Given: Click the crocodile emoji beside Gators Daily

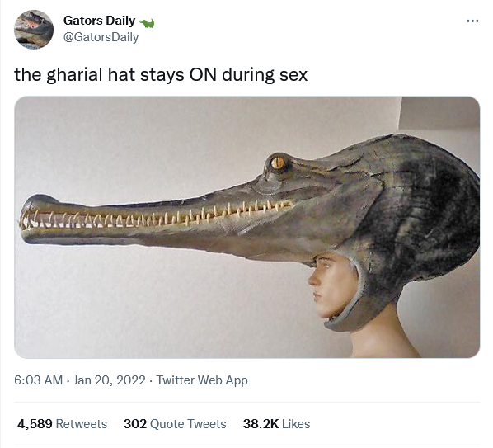Looking at the screenshot, I should coord(147,23).
